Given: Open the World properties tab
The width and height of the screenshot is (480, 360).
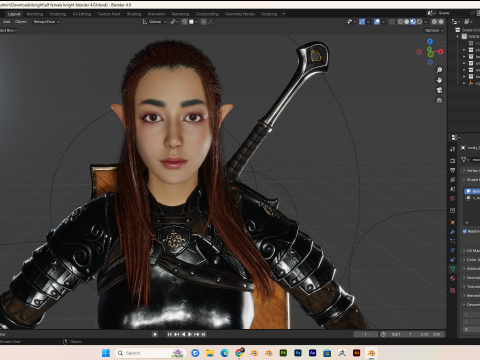Looking at the screenshot, I should tap(452, 198).
